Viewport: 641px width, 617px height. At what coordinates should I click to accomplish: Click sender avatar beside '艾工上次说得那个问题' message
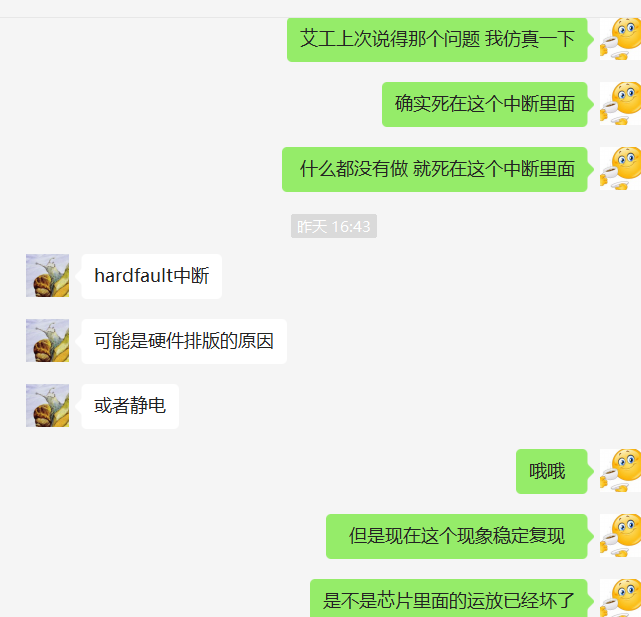(x=620, y=39)
